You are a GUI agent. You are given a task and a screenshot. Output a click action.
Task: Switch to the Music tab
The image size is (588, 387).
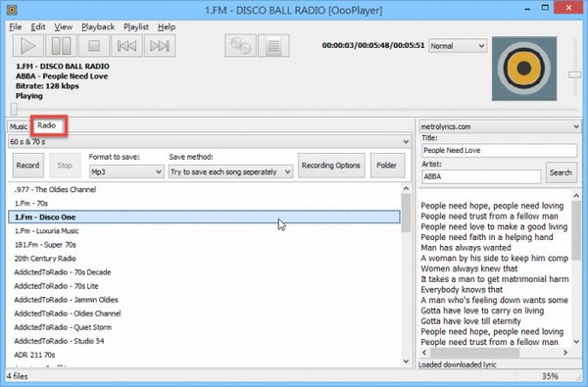[19, 126]
